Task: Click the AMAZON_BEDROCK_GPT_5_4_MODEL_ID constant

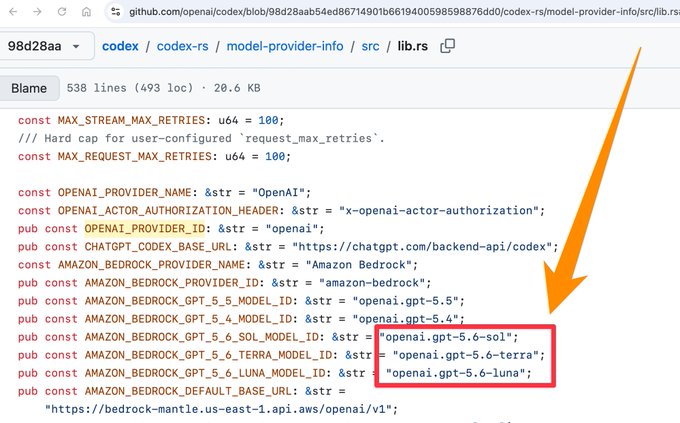Action: 188,319
